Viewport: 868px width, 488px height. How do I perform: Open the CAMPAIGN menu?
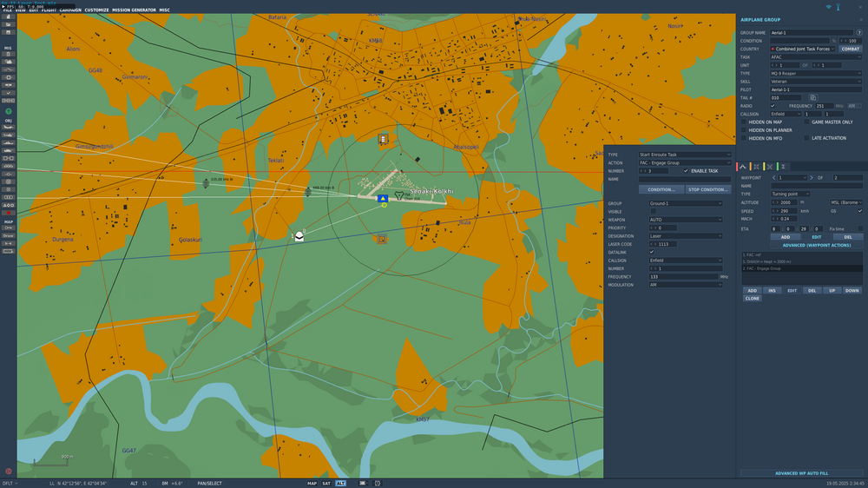pyautogui.click(x=70, y=10)
